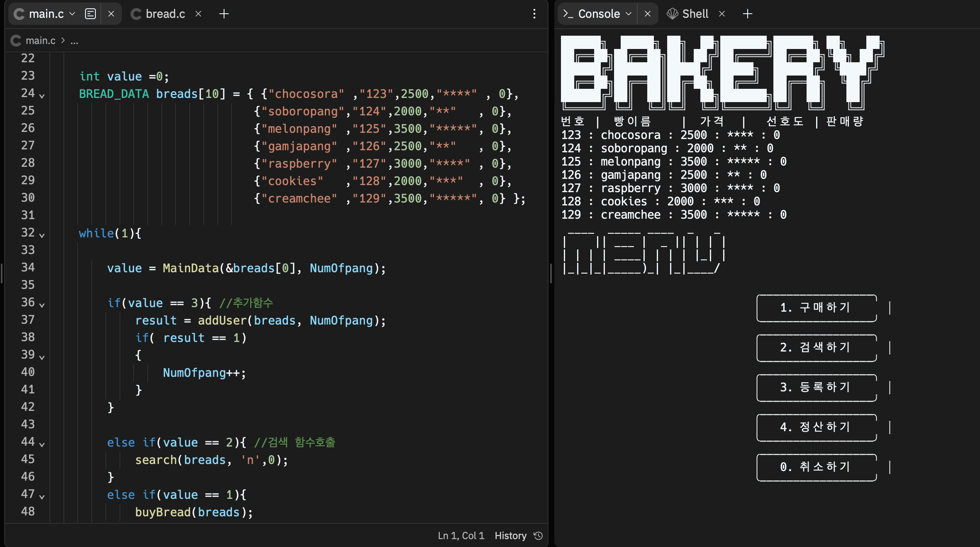Viewport: 980px width, 547px height.
Task: Close the Console tab
Action: pyautogui.click(x=648, y=14)
